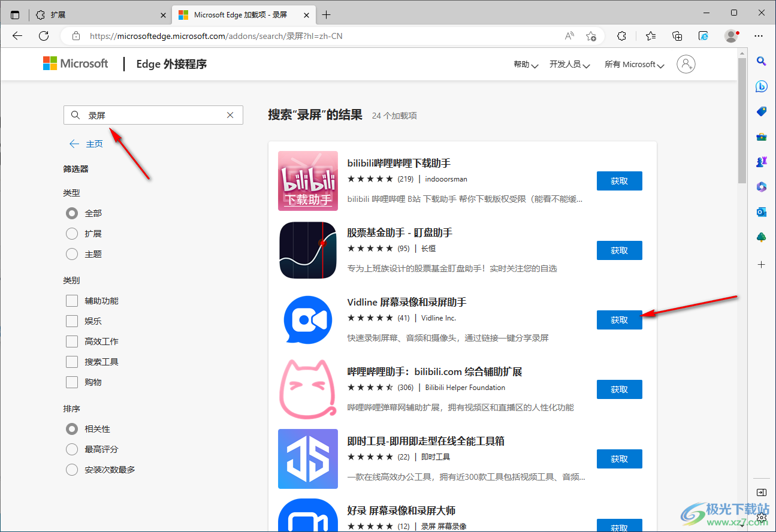The height and width of the screenshot is (532, 776).
Task: Open sidebar Microsoft 365 icon
Action: click(x=762, y=187)
